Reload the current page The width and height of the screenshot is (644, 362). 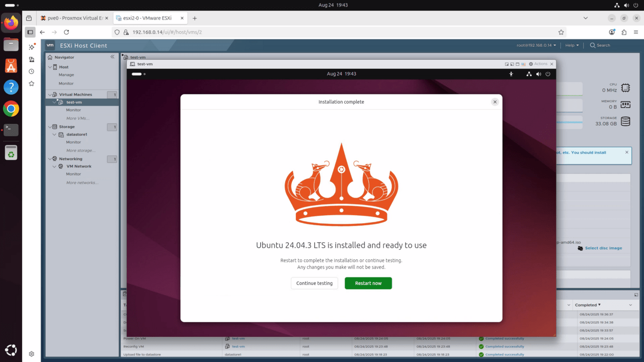(x=66, y=32)
